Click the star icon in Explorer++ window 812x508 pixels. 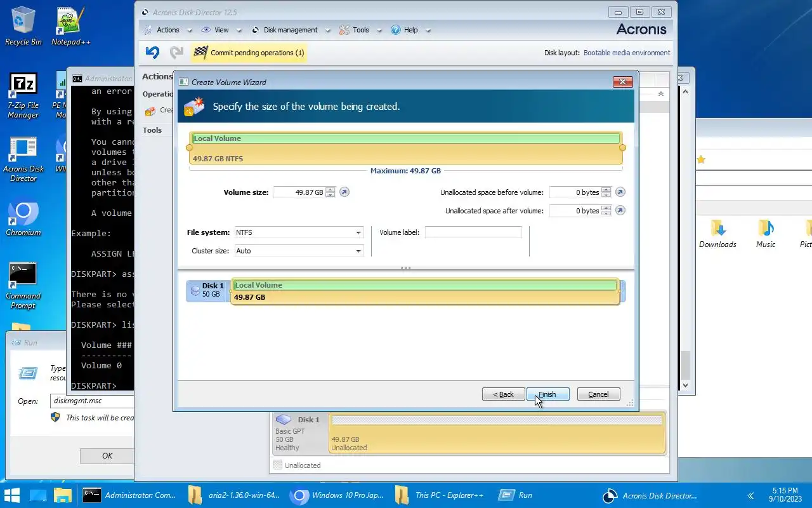(x=701, y=160)
